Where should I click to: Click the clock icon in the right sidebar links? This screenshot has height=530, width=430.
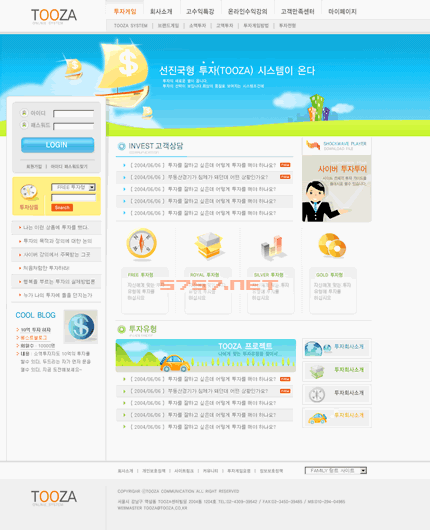point(317,394)
